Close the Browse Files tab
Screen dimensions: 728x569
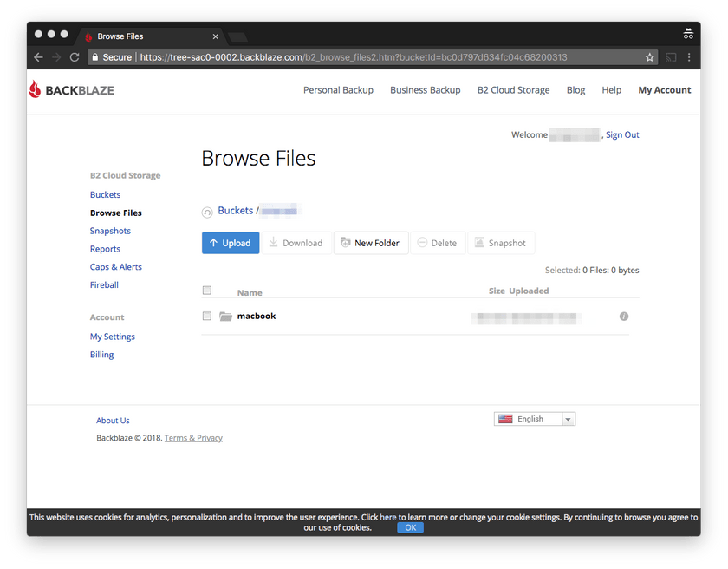[216, 36]
